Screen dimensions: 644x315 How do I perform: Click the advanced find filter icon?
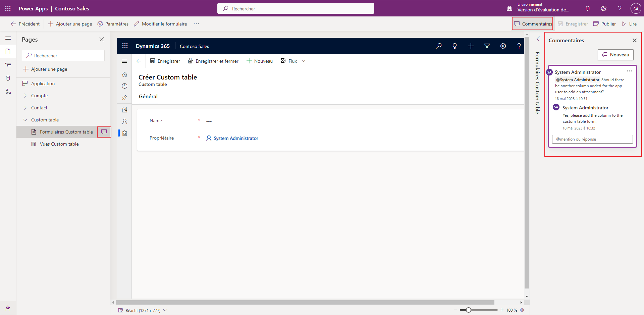[487, 46]
